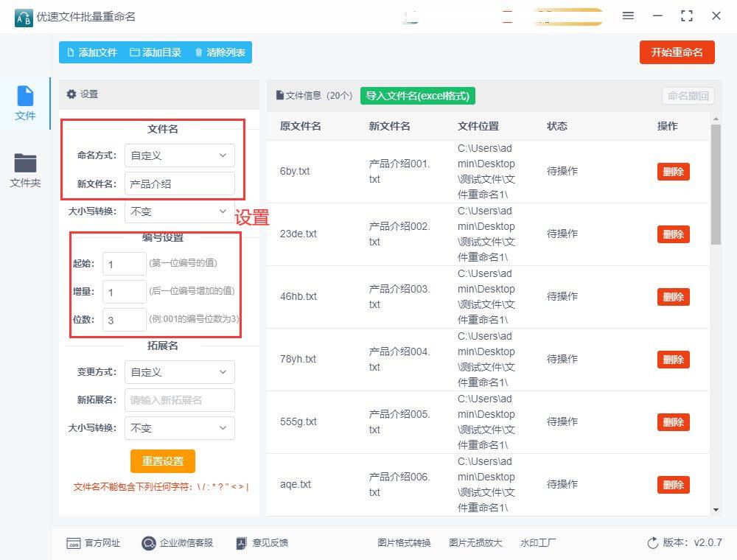737x560 pixels.
Task: Delete the 23de.txt row
Action: coord(673,234)
